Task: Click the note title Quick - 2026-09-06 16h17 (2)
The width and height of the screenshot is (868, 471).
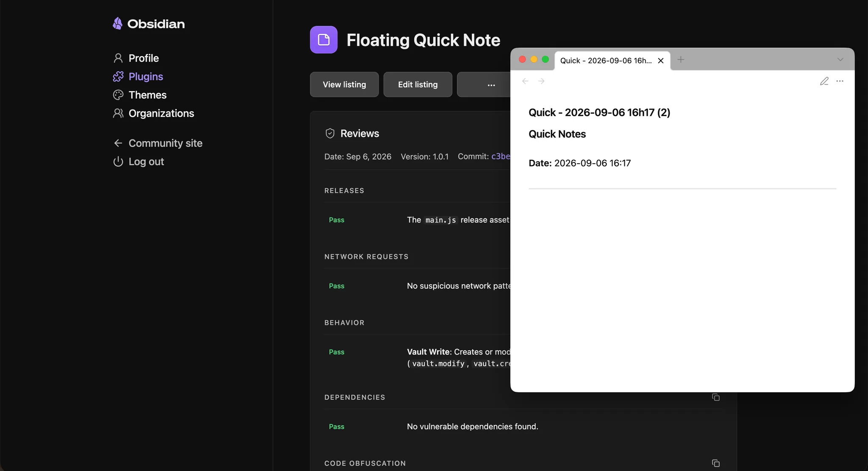Action: pyautogui.click(x=599, y=112)
